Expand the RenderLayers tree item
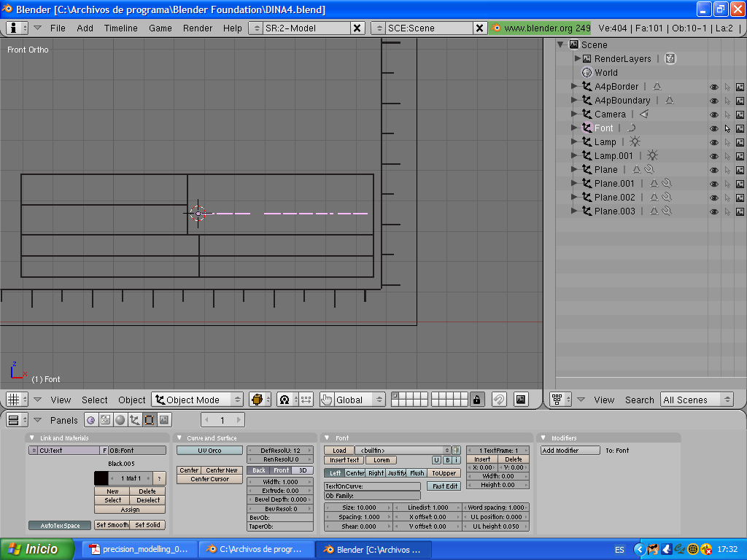The height and width of the screenshot is (560, 747). (x=578, y=58)
